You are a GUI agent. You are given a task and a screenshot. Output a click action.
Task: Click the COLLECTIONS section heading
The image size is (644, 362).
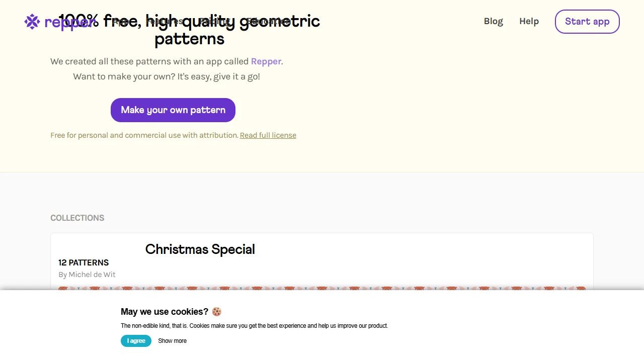click(77, 218)
